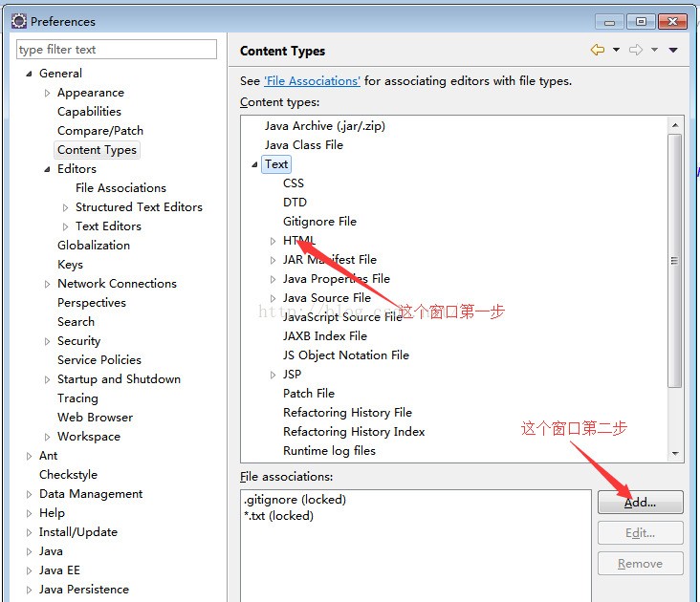The height and width of the screenshot is (602, 700).
Task: Collapse the General tree node
Action: [29, 74]
